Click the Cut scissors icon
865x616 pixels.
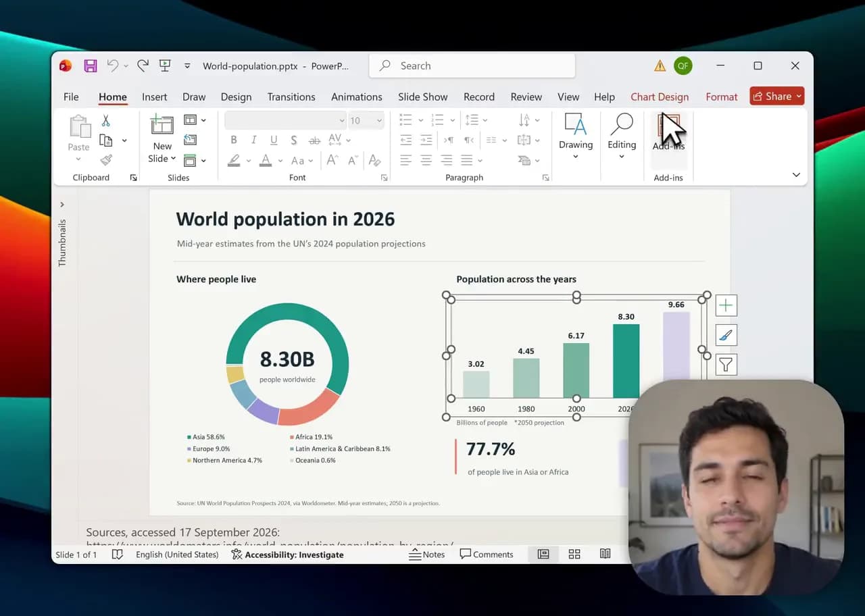click(106, 121)
